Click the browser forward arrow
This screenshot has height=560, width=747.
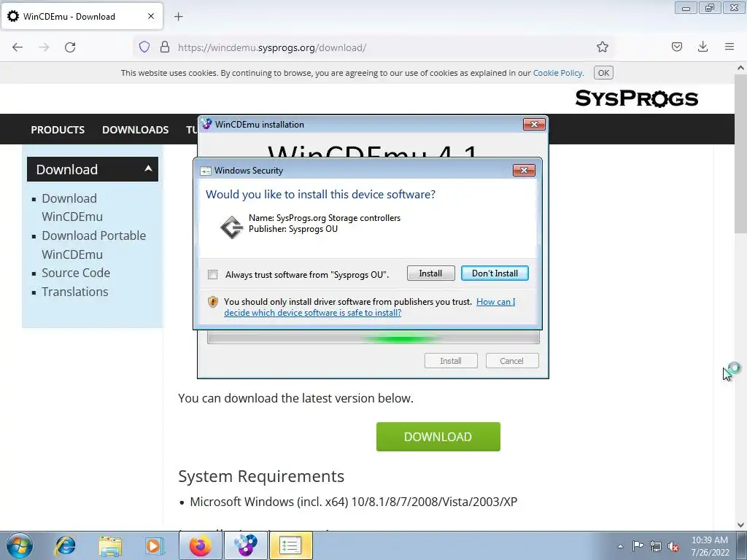pyautogui.click(x=44, y=47)
